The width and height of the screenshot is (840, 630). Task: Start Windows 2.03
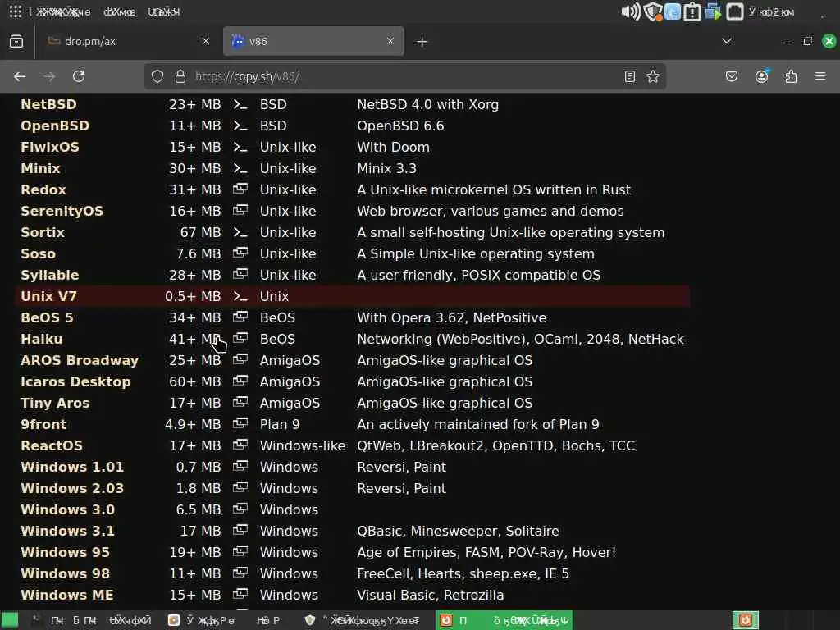72,489
